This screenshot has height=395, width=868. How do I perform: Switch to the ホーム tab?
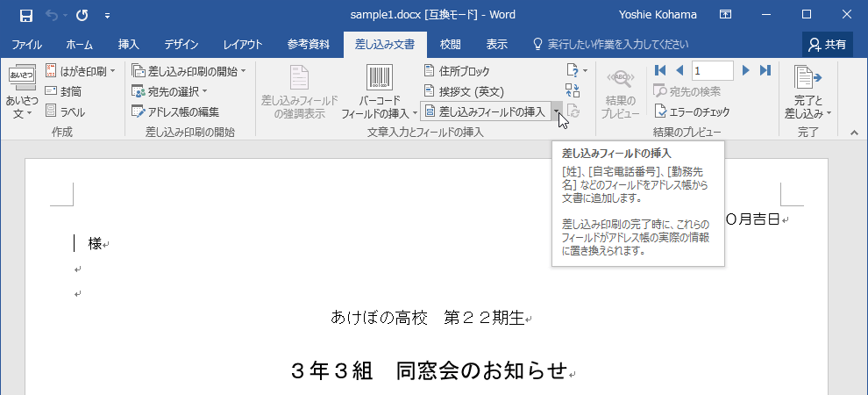[79, 45]
